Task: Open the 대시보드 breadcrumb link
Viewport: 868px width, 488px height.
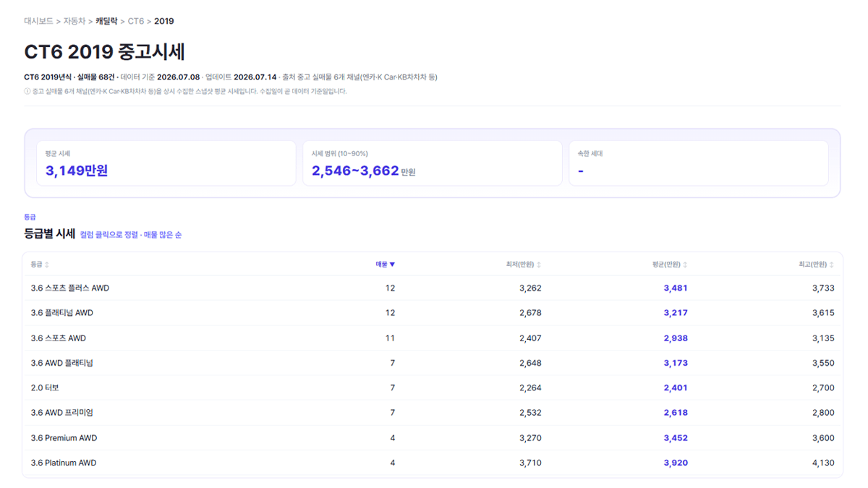Action: pyautogui.click(x=38, y=22)
